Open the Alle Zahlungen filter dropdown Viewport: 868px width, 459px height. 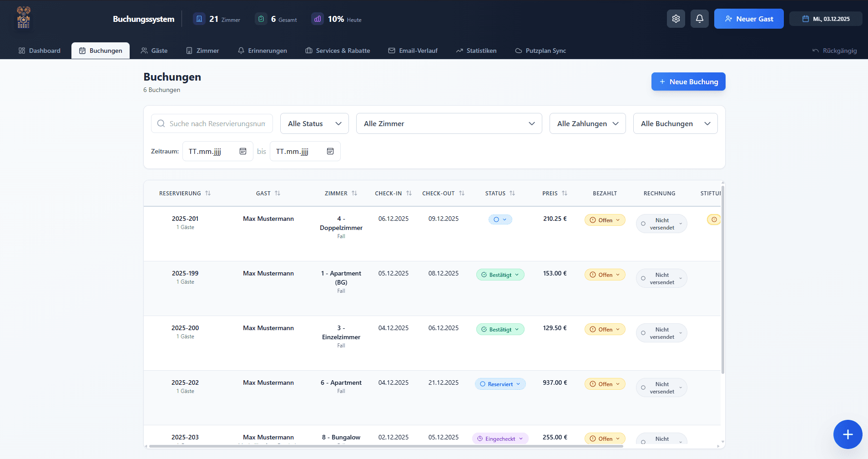pyautogui.click(x=587, y=123)
